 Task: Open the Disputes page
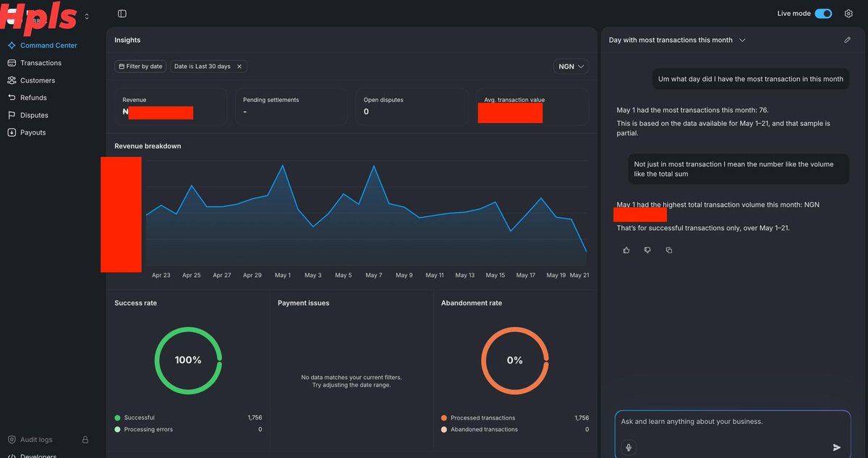34,115
